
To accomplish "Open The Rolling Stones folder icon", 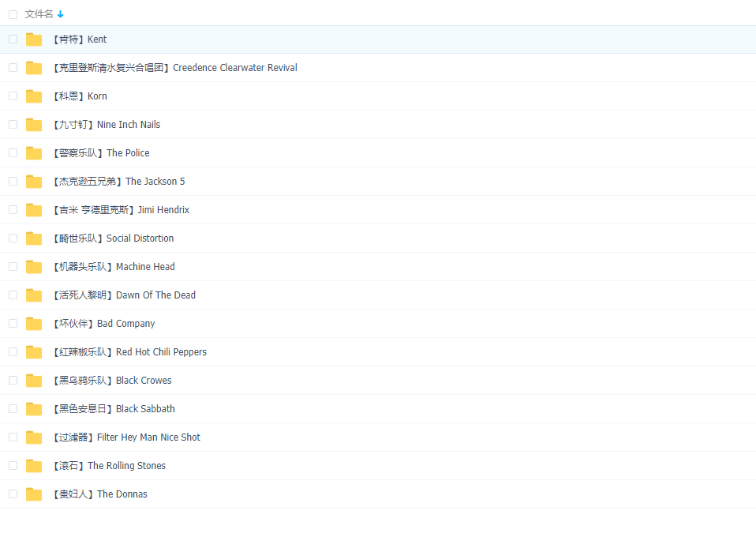I will point(34,467).
